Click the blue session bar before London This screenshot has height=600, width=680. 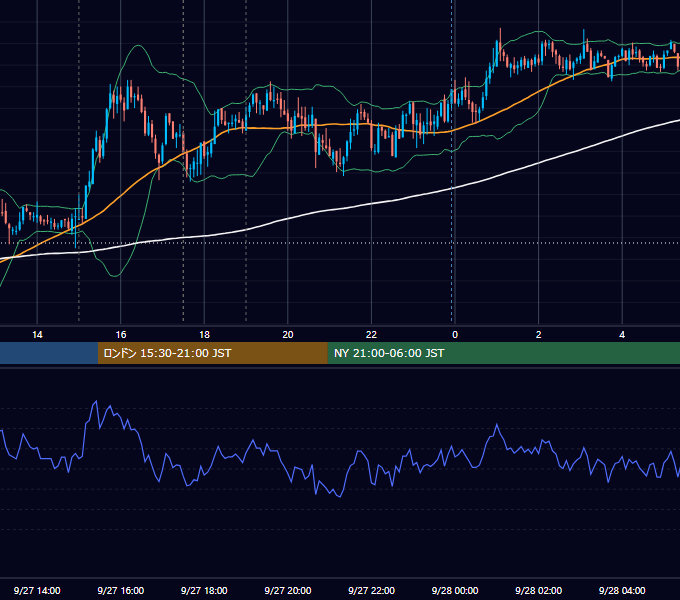pos(49,353)
